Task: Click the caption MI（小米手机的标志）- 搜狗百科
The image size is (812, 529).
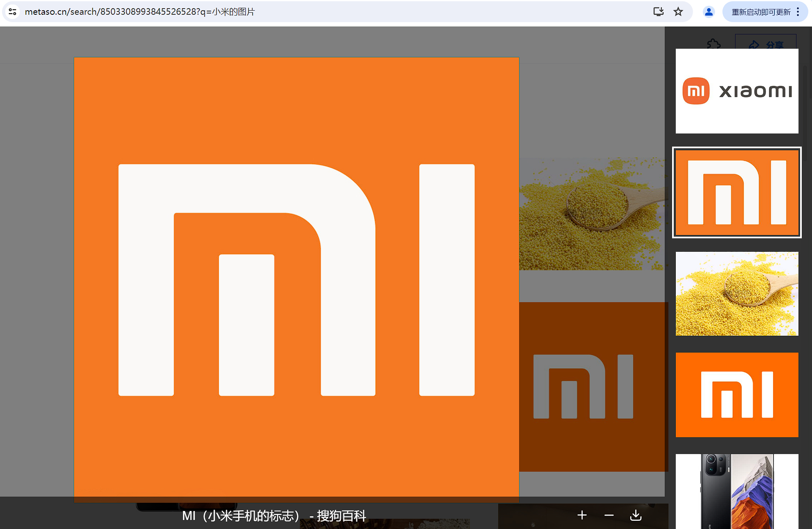Action: coord(274,516)
